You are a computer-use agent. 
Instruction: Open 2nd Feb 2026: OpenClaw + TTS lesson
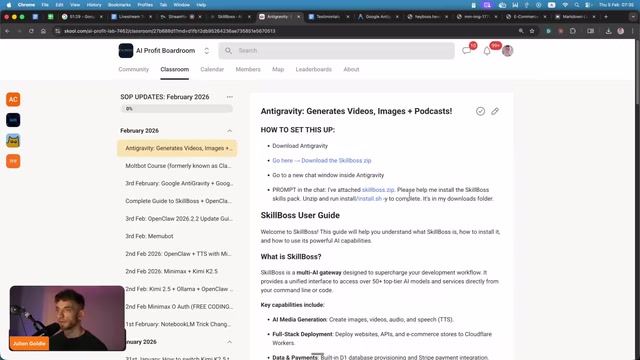tap(177, 253)
